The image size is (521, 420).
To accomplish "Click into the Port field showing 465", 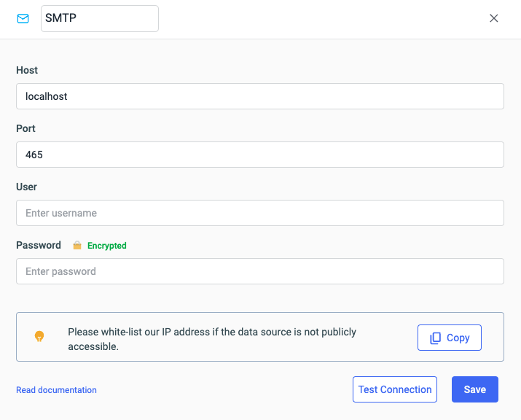I will click(x=260, y=155).
